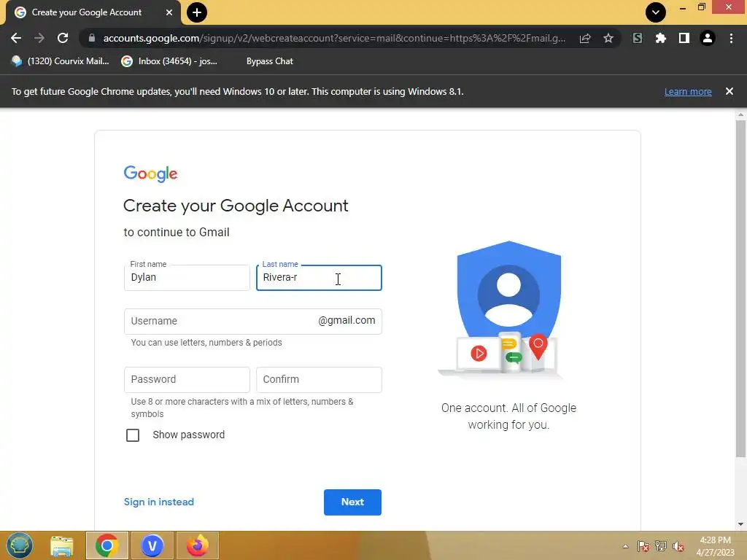This screenshot has height=560, width=747.
Task: Click the Learn more link
Action: click(x=688, y=91)
